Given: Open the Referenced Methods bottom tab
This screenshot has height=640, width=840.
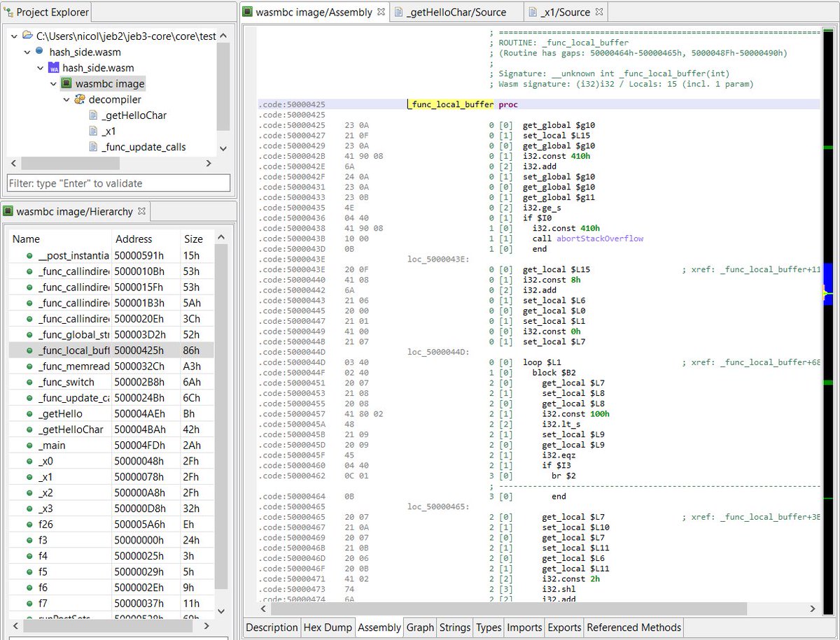Looking at the screenshot, I should click(633, 627).
